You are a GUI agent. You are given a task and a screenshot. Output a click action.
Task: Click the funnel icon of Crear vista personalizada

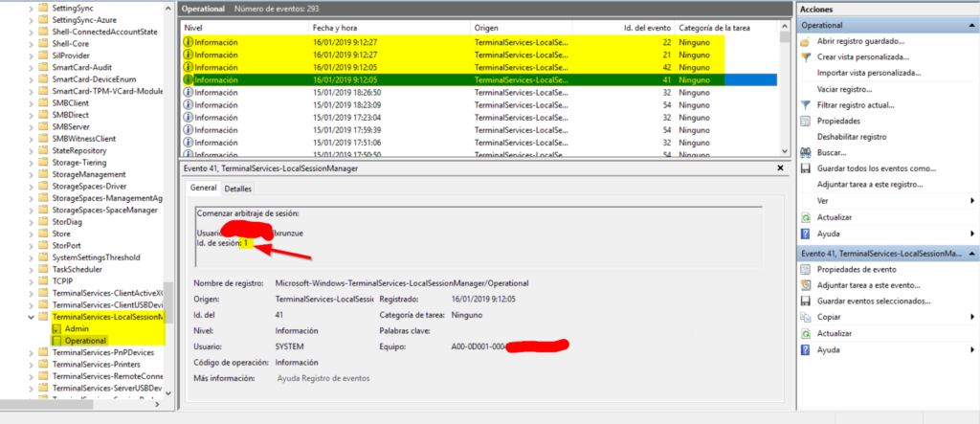tap(806, 56)
